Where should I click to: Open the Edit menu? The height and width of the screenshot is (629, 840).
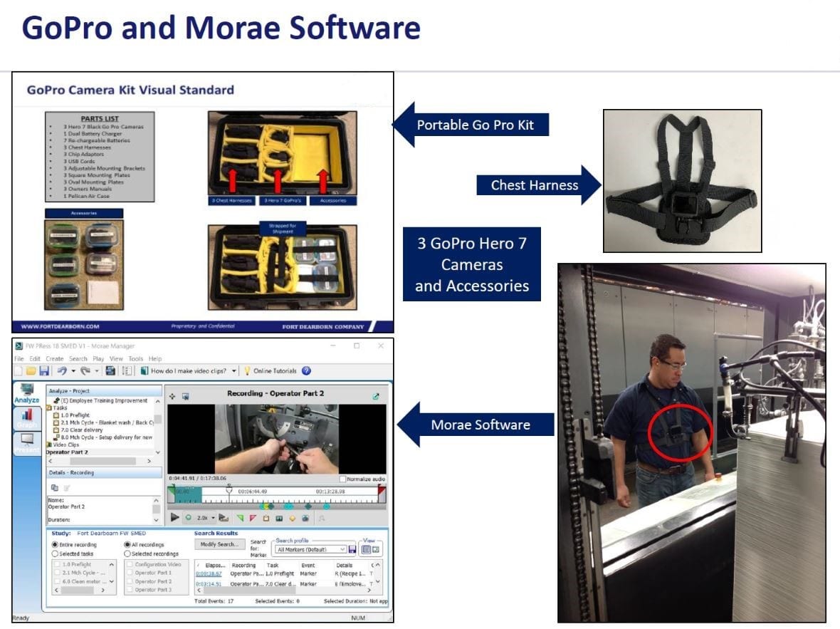coord(35,359)
